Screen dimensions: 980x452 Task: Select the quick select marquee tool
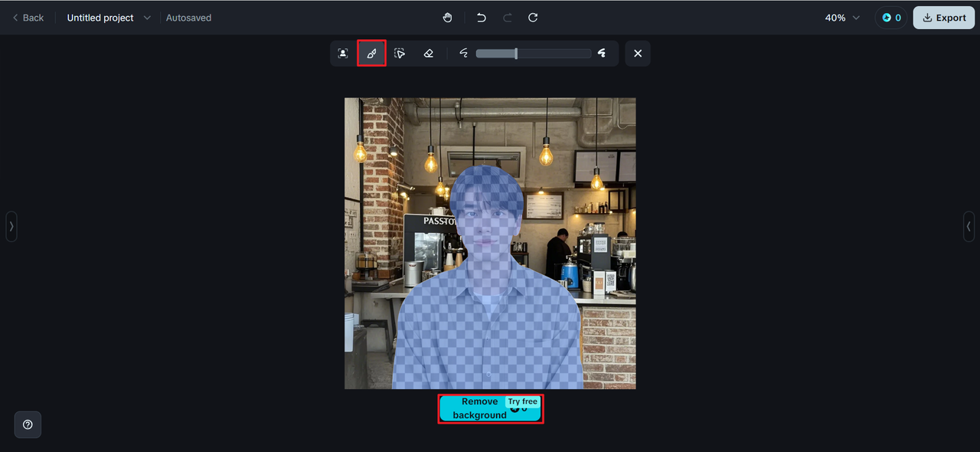coord(400,54)
